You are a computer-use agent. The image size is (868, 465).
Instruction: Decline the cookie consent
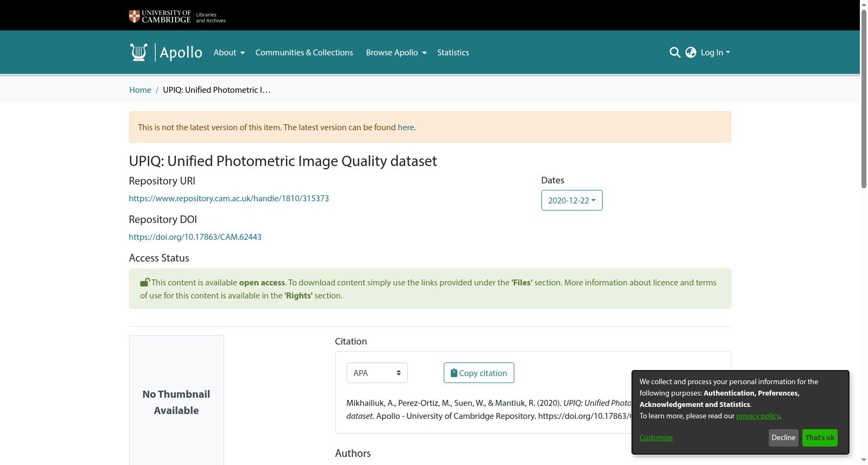click(x=783, y=438)
